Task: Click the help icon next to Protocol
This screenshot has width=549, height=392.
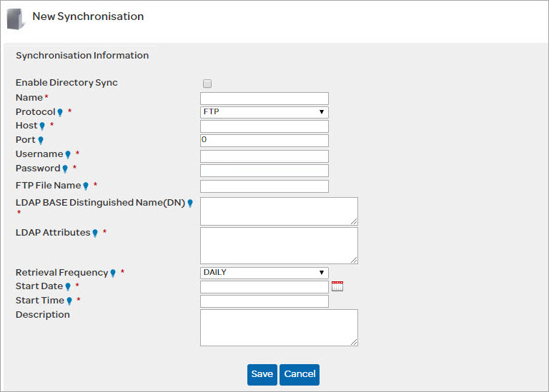Action: point(60,113)
